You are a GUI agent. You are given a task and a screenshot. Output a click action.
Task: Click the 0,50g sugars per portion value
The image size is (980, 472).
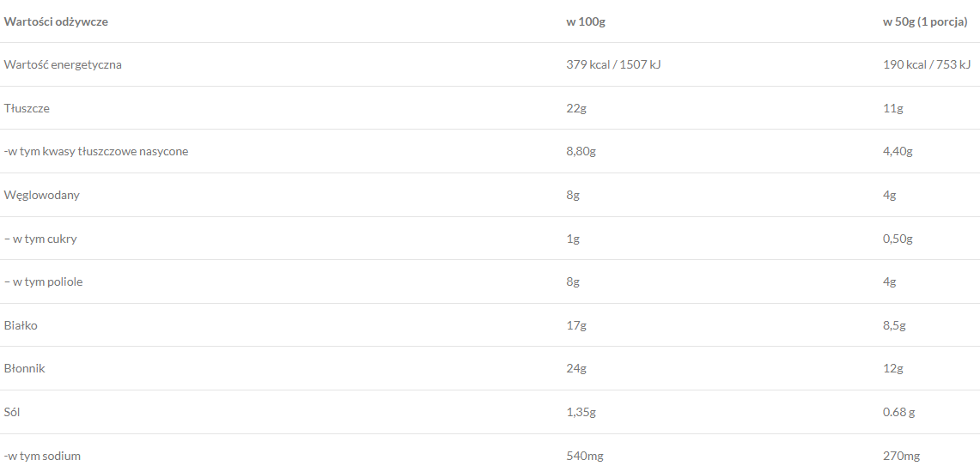click(898, 239)
